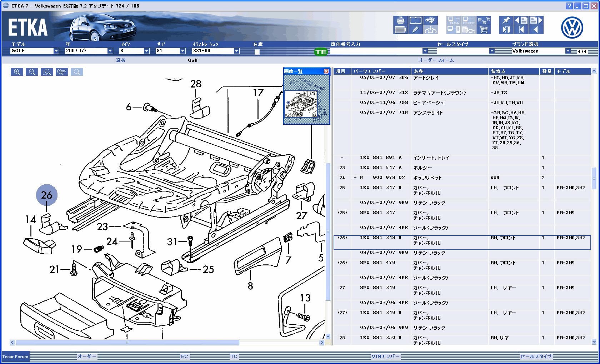The height and width of the screenshot is (364, 600).
Task: Click the Volkswagen logo
Action: point(572,28)
